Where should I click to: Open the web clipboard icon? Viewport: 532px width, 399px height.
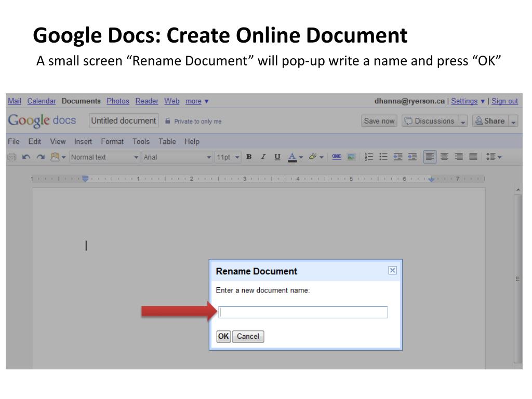click(58, 157)
